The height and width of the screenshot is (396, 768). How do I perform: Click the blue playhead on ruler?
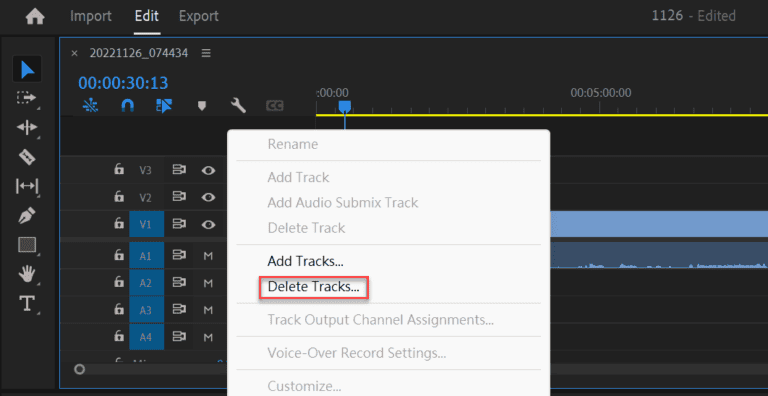coord(345,106)
